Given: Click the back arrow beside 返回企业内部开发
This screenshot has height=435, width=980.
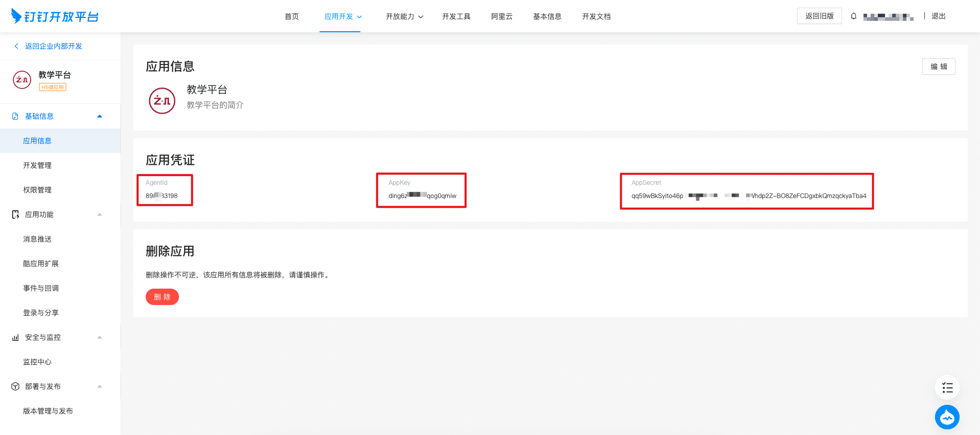Looking at the screenshot, I should [16, 46].
